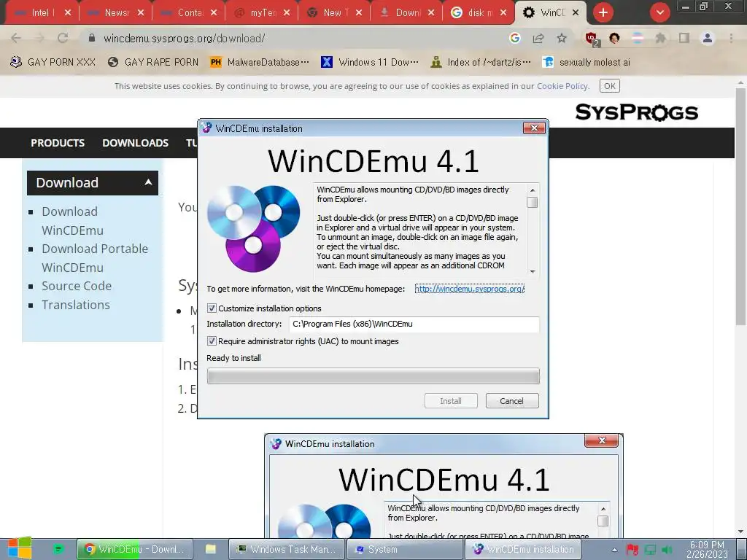Screen dimensions: 747x560
Task: Open the DOWNLOADS menu item
Action: click(x=135, y=143)
